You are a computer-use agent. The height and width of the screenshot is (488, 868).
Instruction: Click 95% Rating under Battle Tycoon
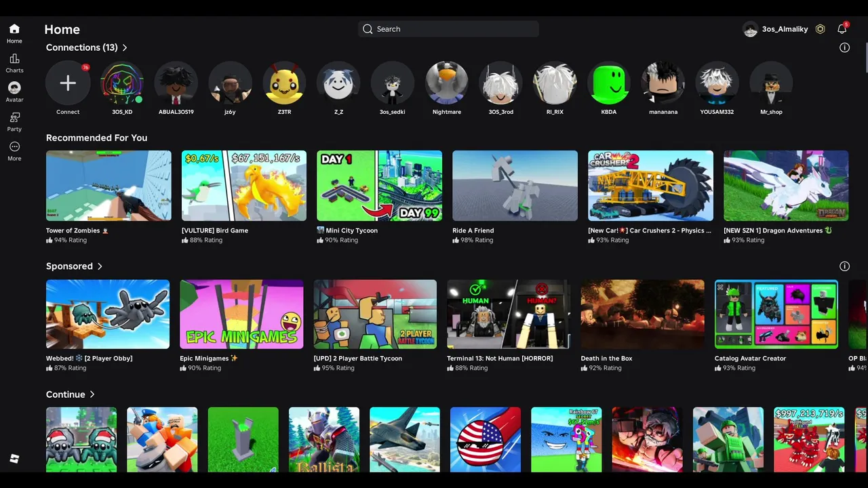(x=334, y=368)
